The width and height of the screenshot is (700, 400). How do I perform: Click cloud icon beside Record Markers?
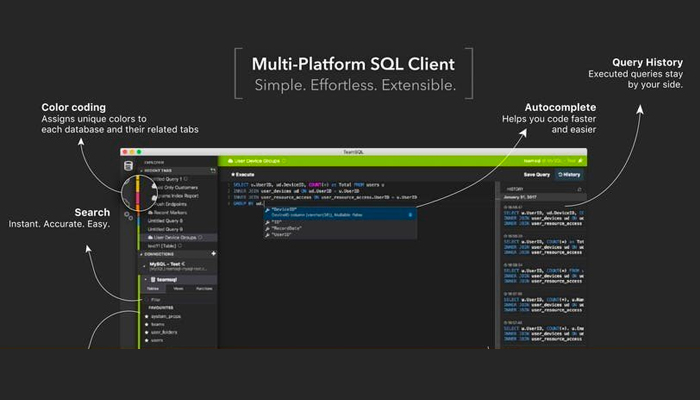(x=150, y=212)
